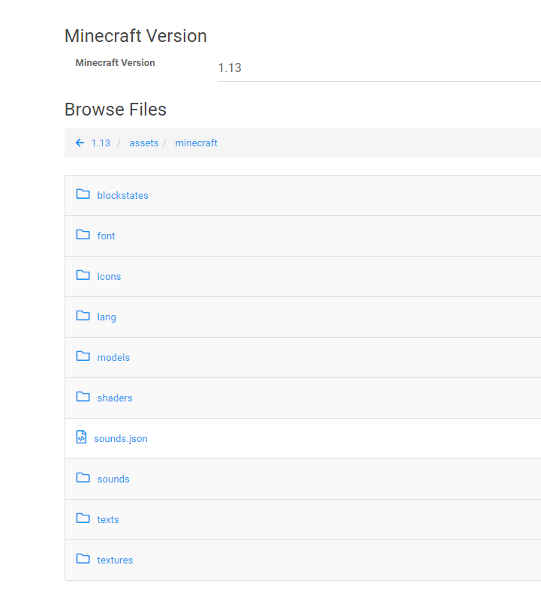This screenshot has width=541, height=589.
Task: Select the shaders folder icon
Action: click(83, 397)
